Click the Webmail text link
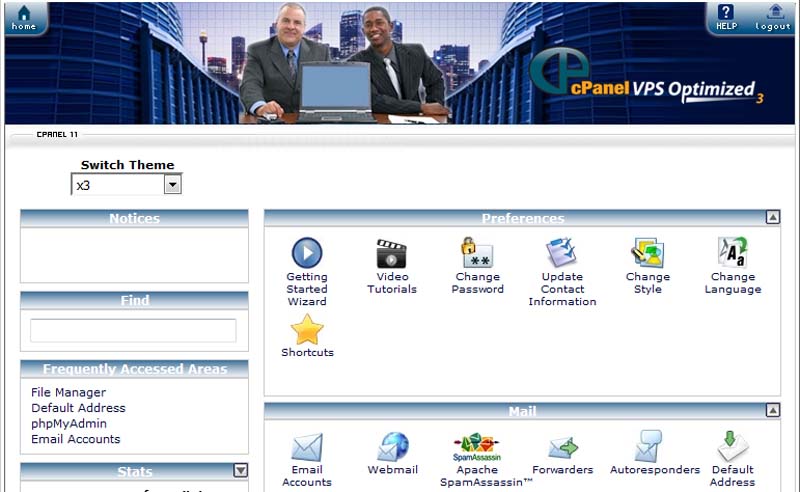Screen dimensions: 800x492 [392, 470]
